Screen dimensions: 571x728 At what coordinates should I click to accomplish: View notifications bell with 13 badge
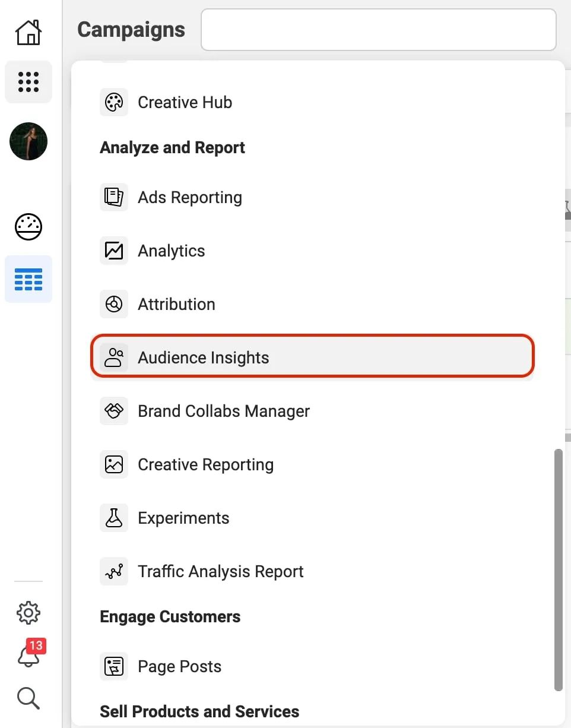(x=30, y=654)
